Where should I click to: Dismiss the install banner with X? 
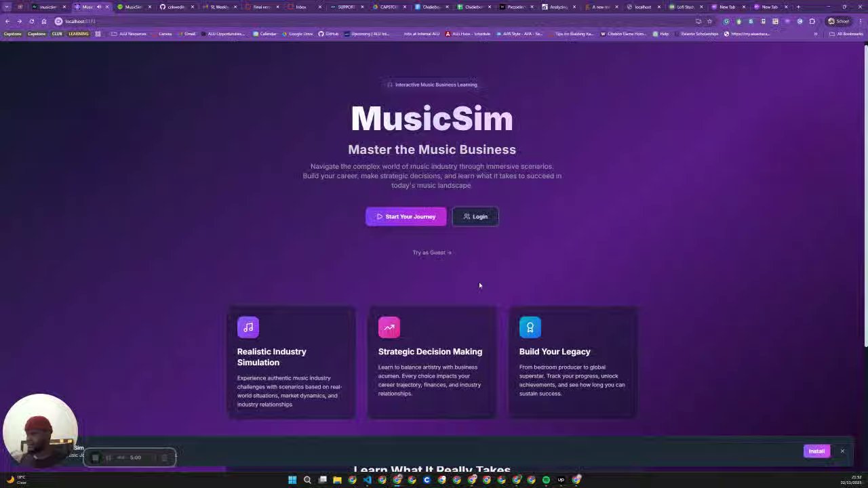tap(842, 451)
